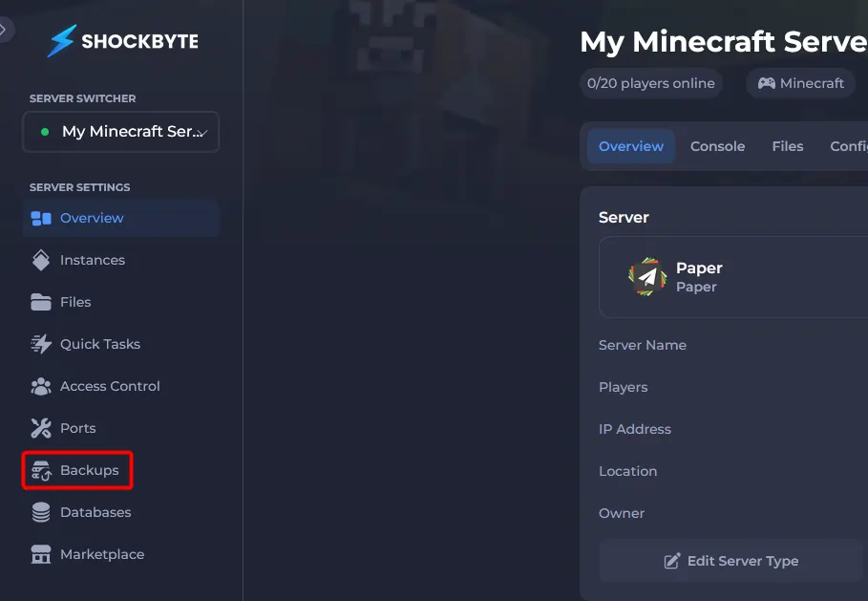Open the Config tab

coord(849,146)
